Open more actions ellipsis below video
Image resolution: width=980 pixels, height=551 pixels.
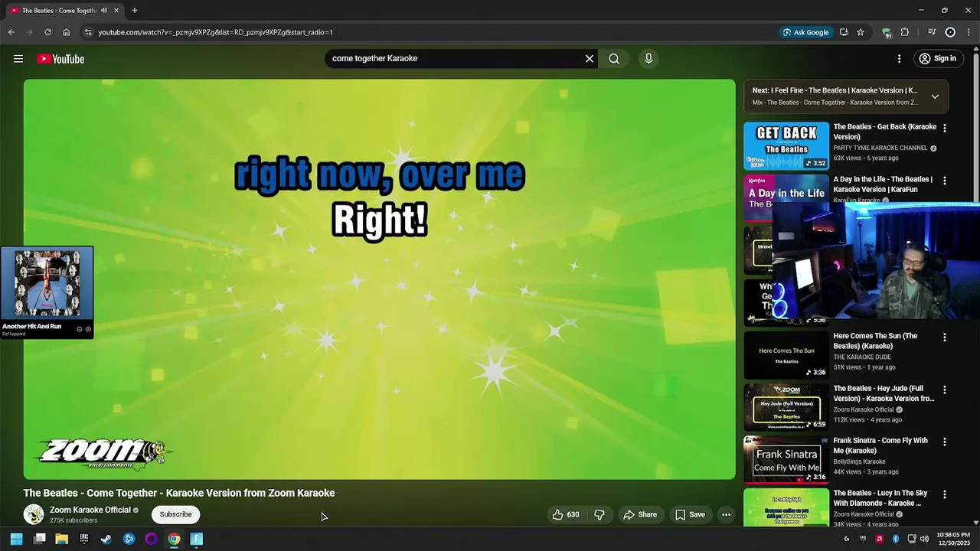click(x=726, y=514)
